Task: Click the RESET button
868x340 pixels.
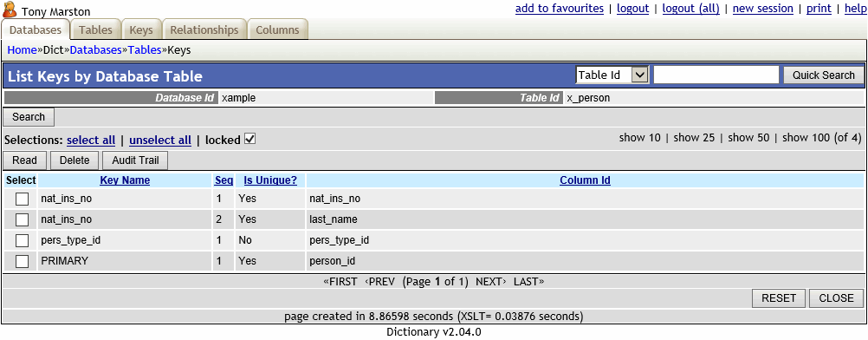Action: (778, 297)
